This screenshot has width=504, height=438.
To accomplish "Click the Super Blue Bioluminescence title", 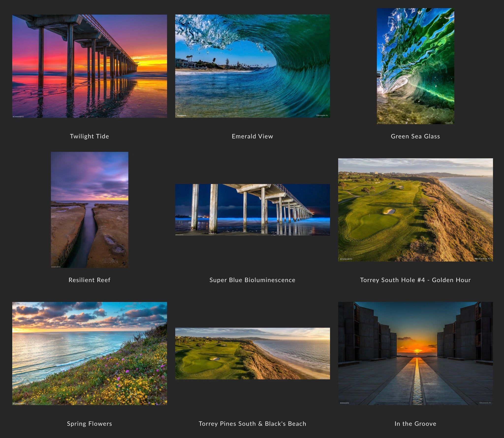I will [x=252, y=280].
